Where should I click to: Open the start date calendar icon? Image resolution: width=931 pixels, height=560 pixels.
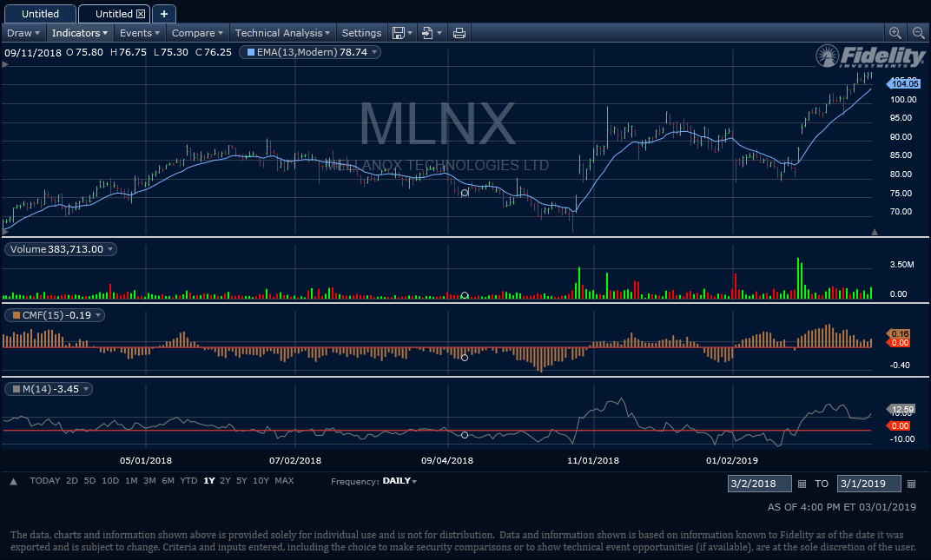pyautogui.click(x=802, y=484)
